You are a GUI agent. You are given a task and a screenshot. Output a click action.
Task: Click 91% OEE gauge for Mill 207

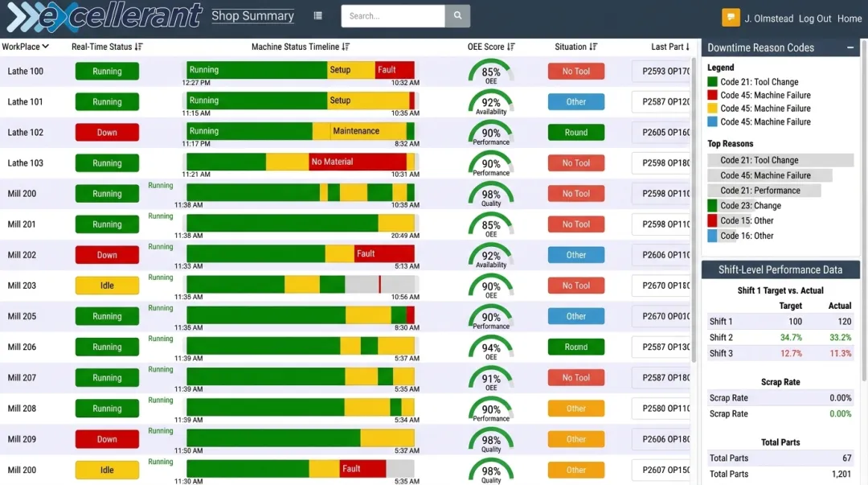click(490, 379)
